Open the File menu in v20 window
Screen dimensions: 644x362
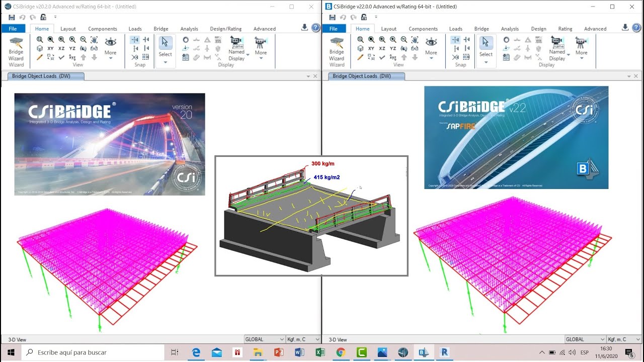[x=13, y=29]
